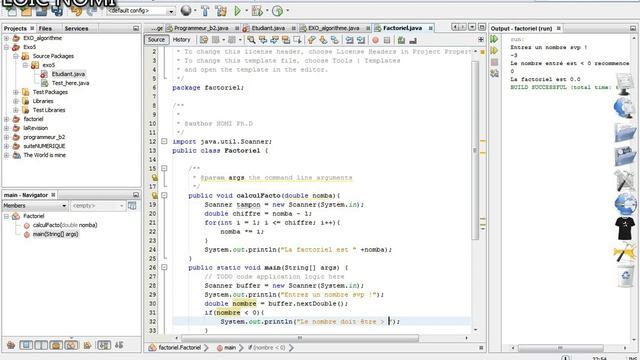Click factoriel.Factoriel breadcrumb
This screenshot has height=360, width=640.
pos(180,348)
